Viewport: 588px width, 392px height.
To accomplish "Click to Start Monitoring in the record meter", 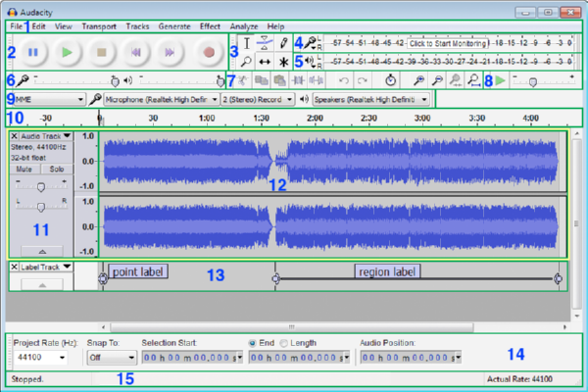I will (448, 43).
